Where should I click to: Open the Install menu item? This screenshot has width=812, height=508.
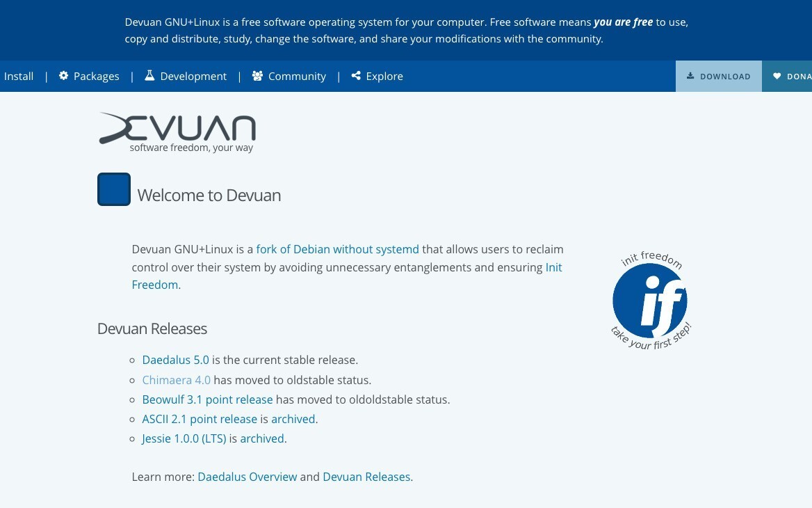(x=18, y=76)
